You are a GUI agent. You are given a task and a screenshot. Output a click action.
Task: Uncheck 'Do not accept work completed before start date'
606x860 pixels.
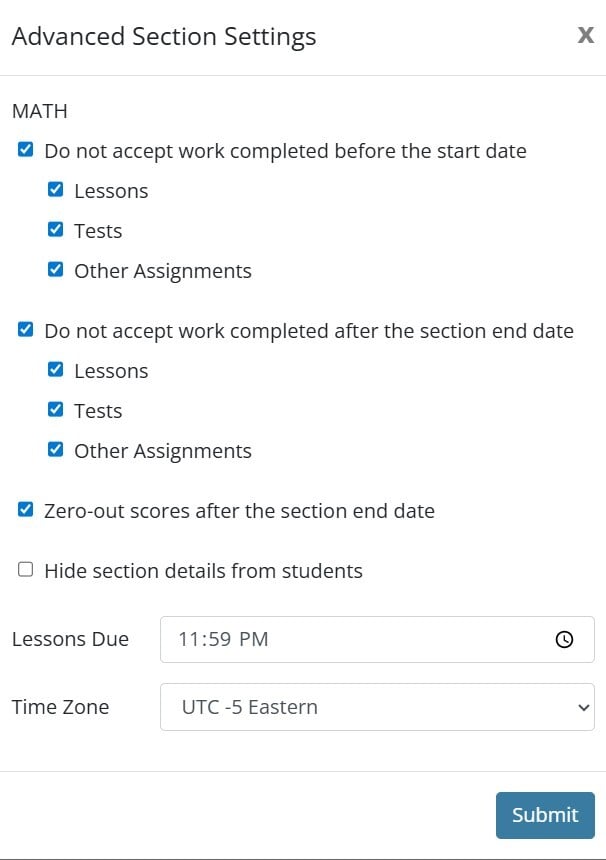tap(25, 149)
